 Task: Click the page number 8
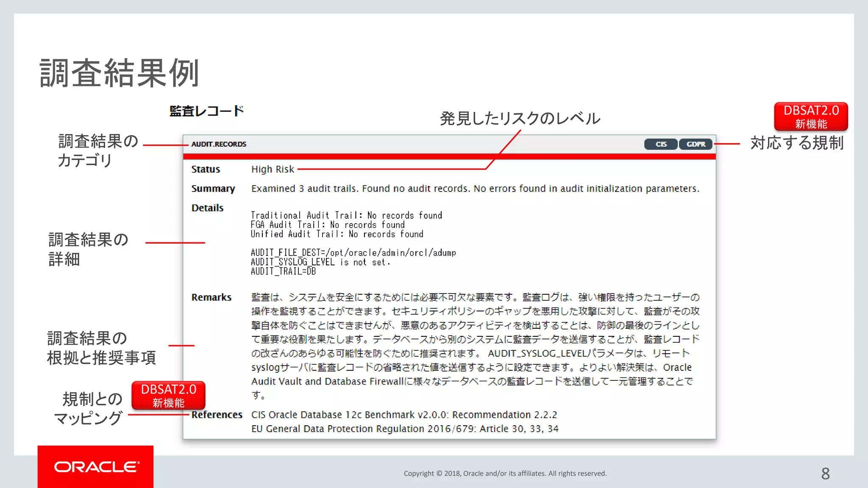click(x=825, y=473)
